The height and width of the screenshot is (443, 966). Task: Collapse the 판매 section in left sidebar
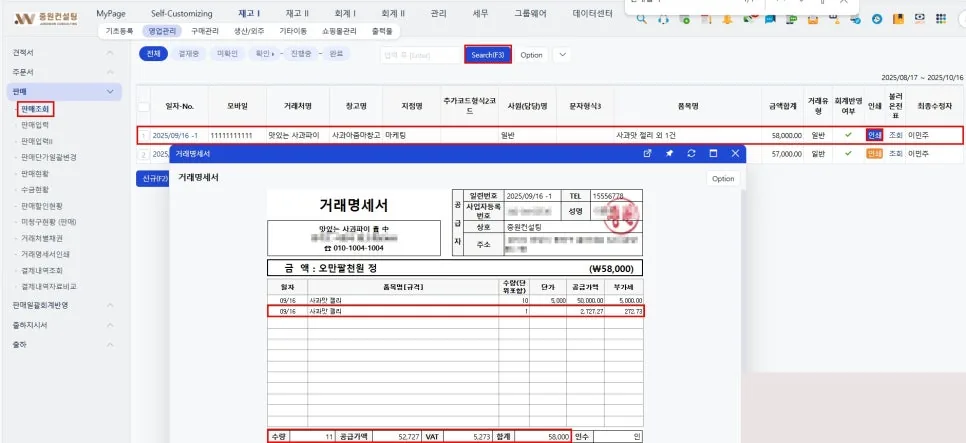[110, 92]
